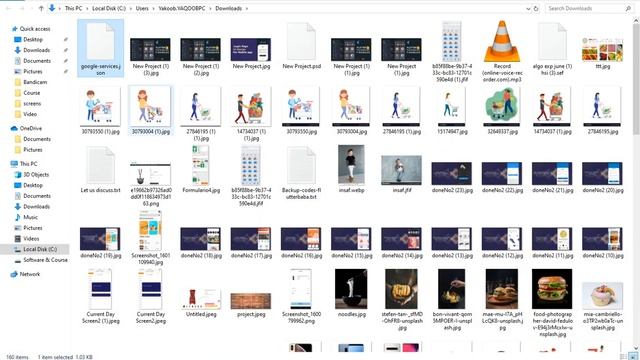Expand chevron after Users in breadcrumb
The width and height of the screenshot is (640, 360).
pyautogui.click(x=154, y=8)
